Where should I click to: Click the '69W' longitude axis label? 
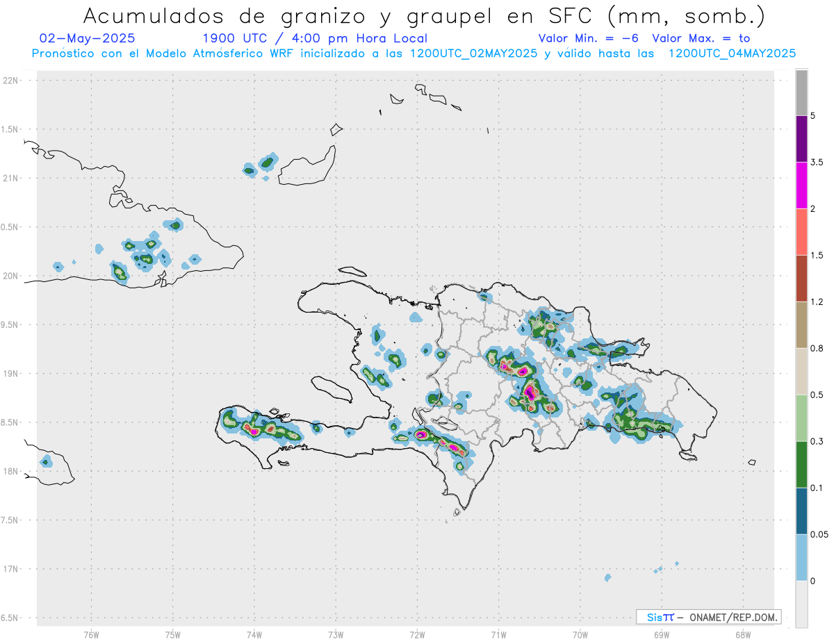[662, 634]
